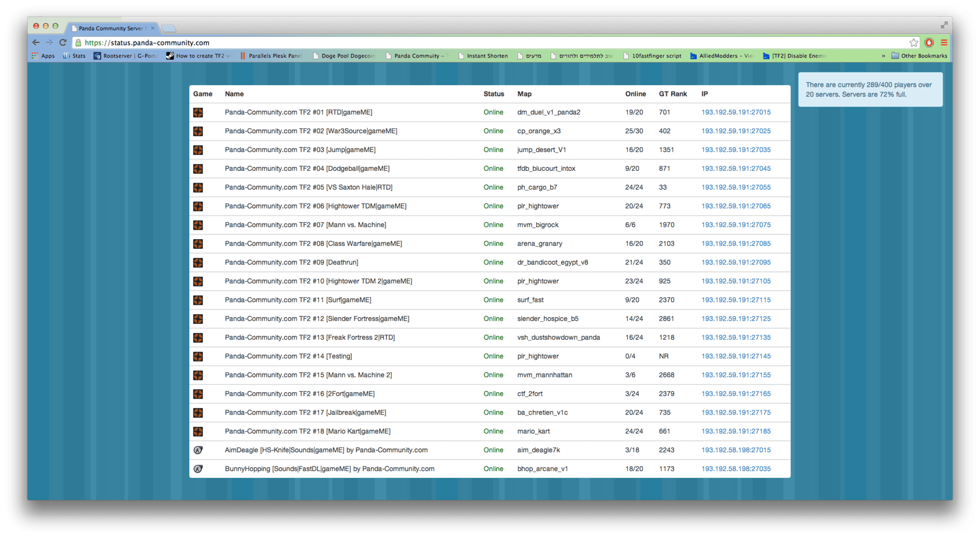Click the BunnyHopping server game icon
The width and height of the screenshot is (980, 538).
coord(198,469)
